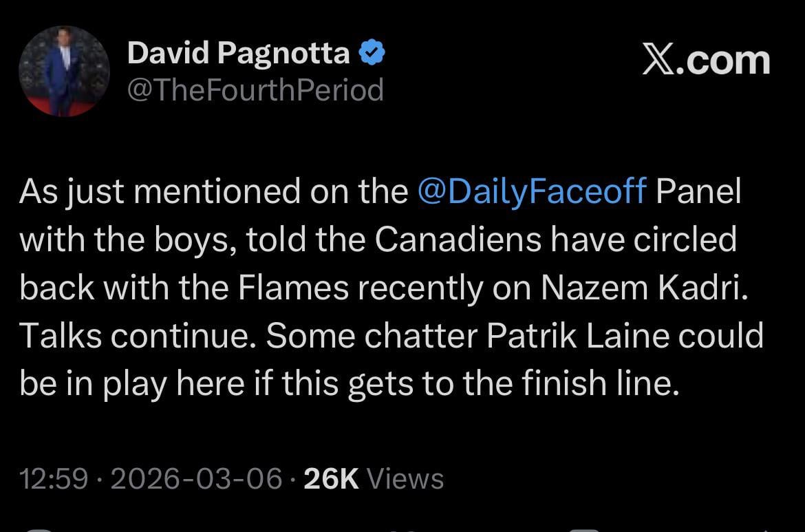Open the 26K view count

coord(331,478)
